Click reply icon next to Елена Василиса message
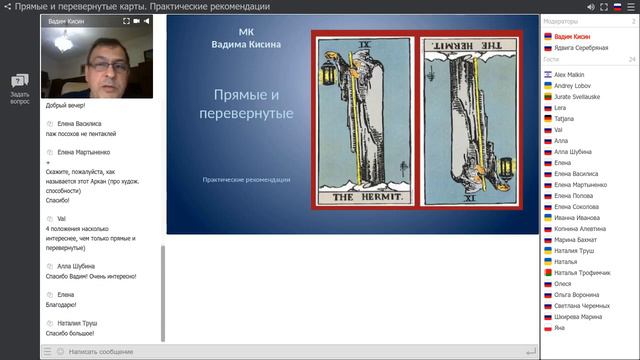 (50, 124)
